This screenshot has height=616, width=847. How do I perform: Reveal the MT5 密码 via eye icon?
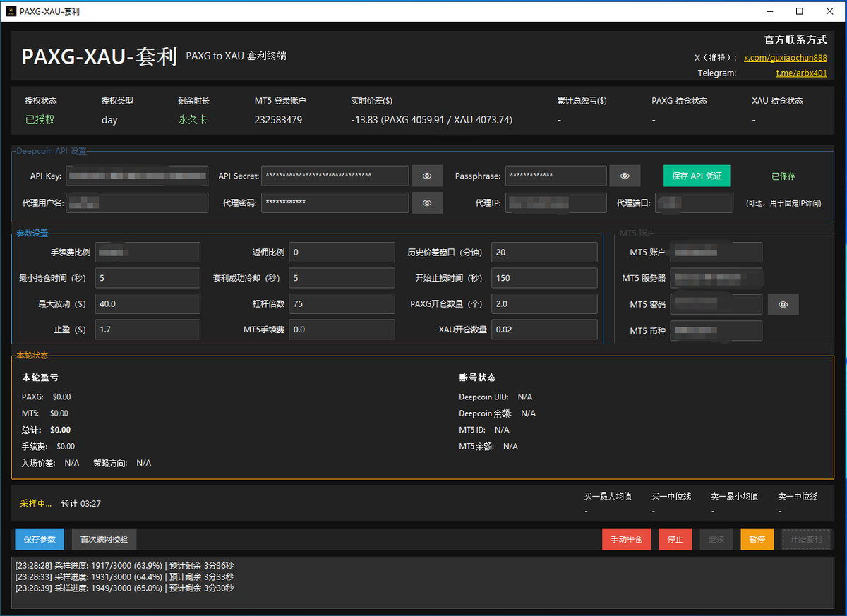[x=783, y=304]
